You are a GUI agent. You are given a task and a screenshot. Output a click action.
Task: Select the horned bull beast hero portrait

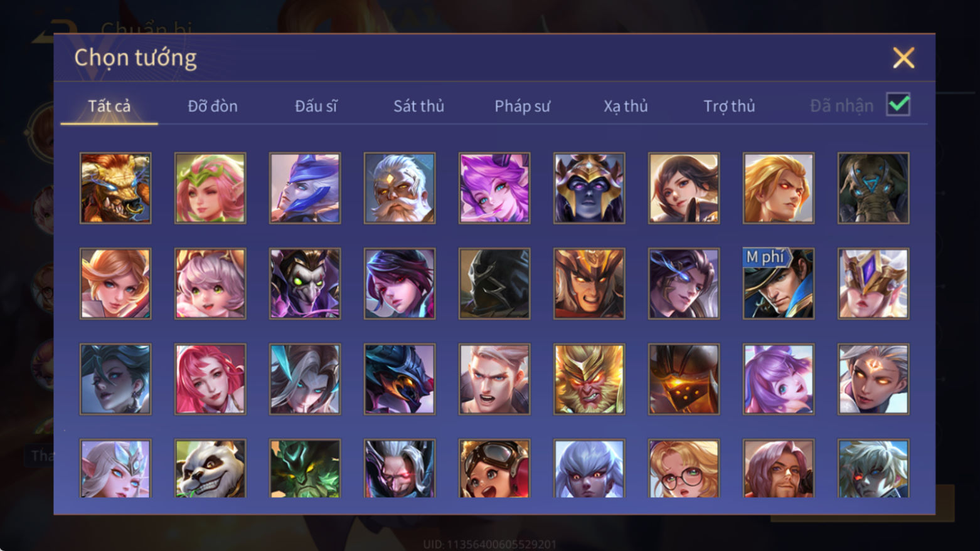coord(115,188)
